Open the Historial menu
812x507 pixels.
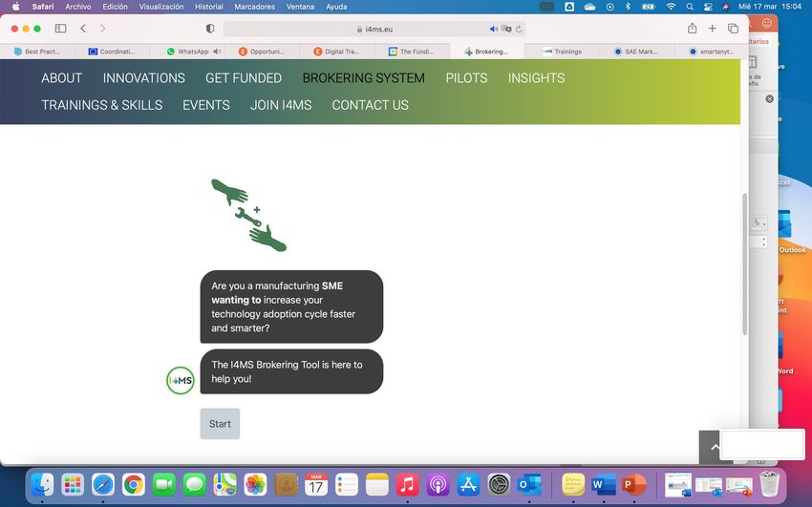208,7
